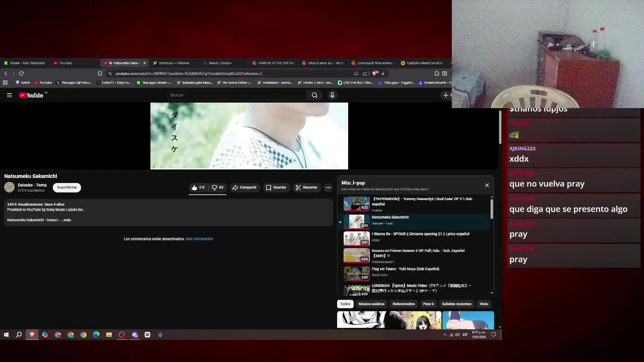
Task: Share the video via Compartir
Action: pos(244,188)
